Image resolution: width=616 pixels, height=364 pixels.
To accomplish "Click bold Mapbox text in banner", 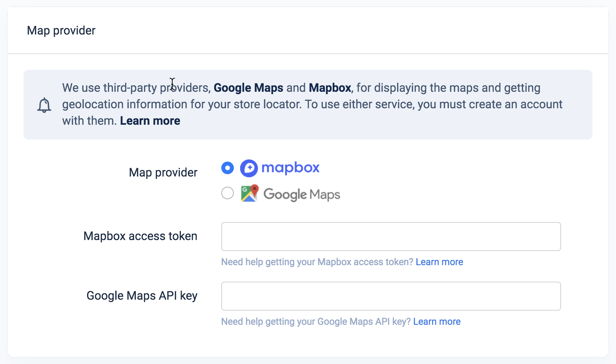I will (330, 88).
